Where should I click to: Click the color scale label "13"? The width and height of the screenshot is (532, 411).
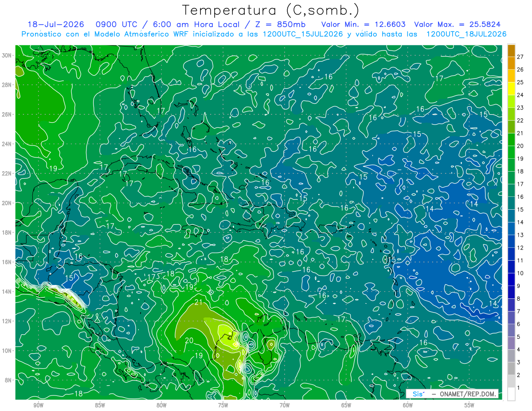520,235
